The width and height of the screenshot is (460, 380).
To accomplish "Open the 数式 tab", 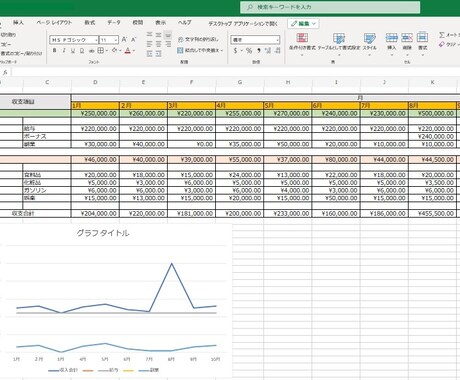I will [90, 23].
